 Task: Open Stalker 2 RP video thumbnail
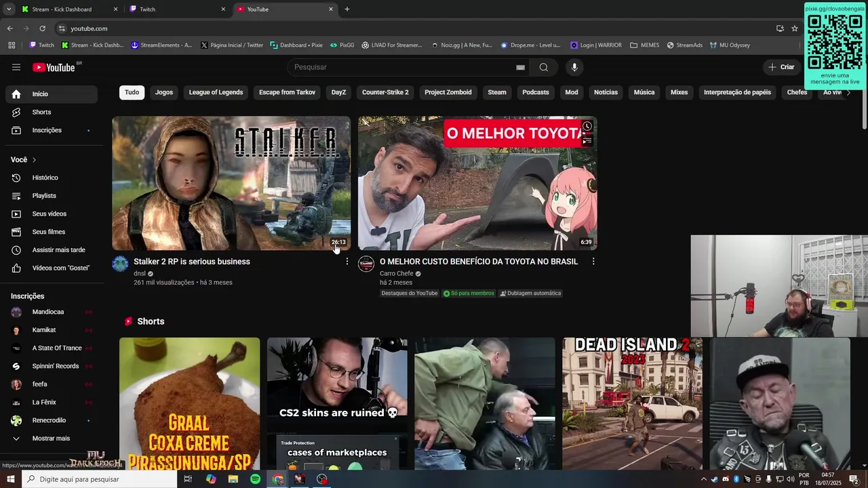231,183
